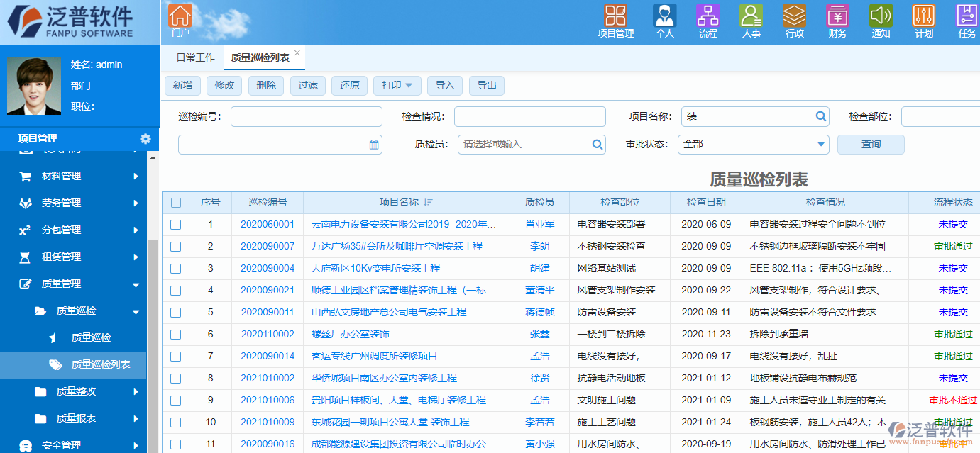Open the 流程 workflow icon
The height and width of the screenshot is (453, 980).
(708, 16)
